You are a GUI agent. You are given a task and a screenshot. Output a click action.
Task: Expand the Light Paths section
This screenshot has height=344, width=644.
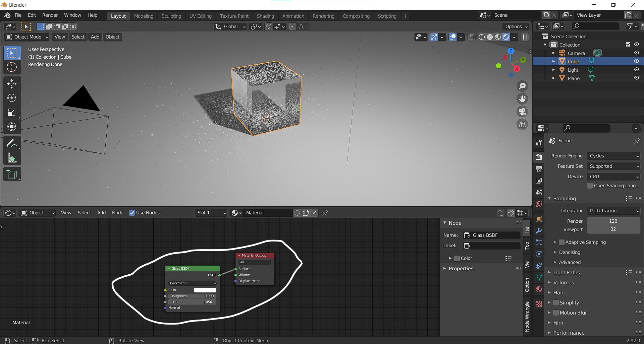tap(566, 272)
